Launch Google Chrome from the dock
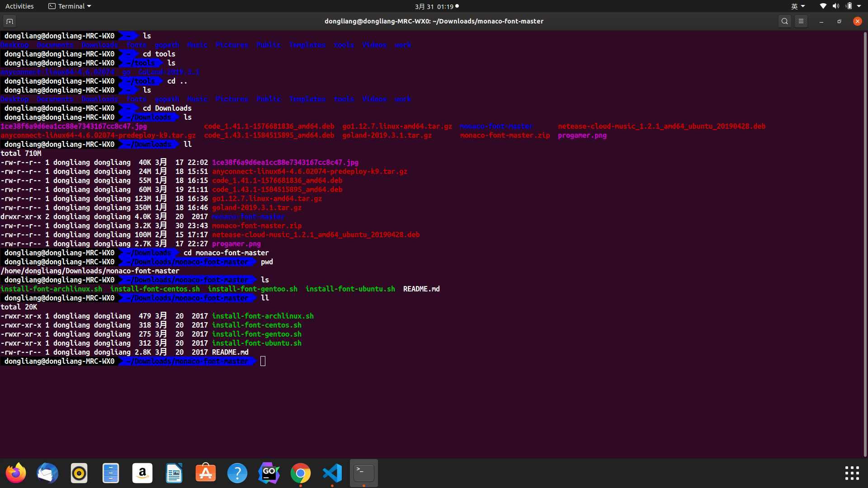The image size is (868, 488). [x=301, y=473]
